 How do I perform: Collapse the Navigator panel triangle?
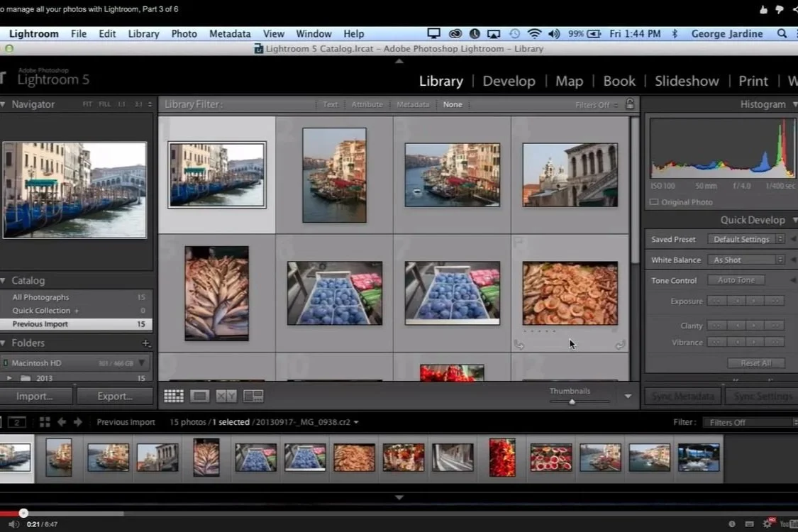[x=3, y=104]
